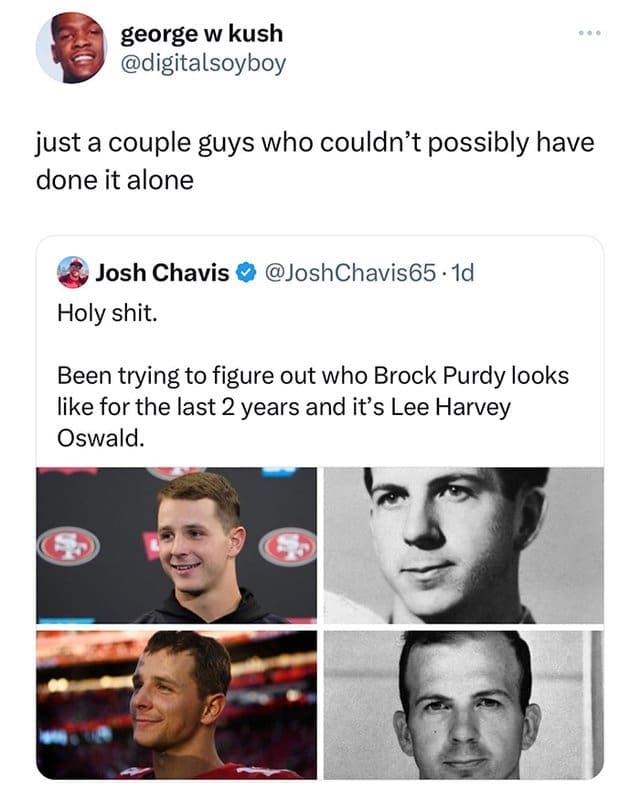Click the word "Oswald." ending the quoted text

coord(94,440)
